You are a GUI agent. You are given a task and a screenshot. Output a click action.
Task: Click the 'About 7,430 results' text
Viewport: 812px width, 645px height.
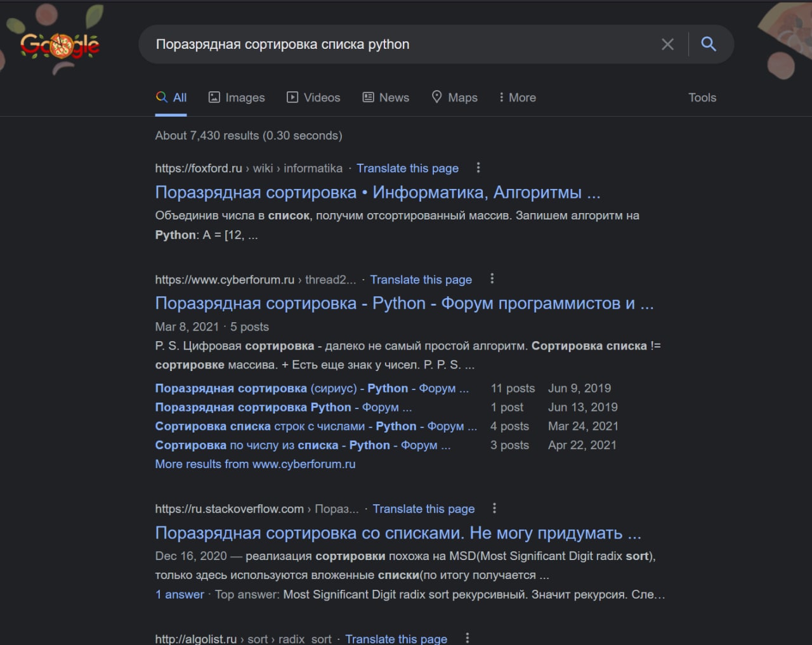tap(249, 136)
